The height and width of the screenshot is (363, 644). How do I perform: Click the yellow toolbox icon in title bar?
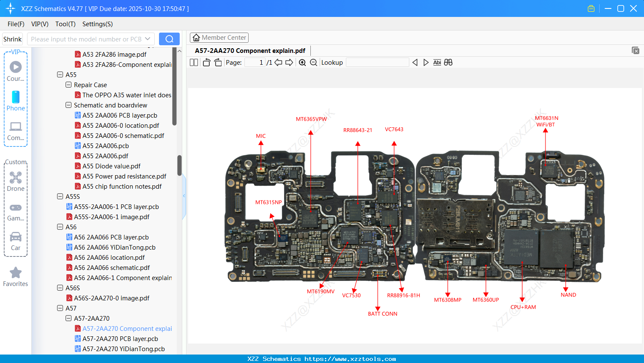click(591, 8)
